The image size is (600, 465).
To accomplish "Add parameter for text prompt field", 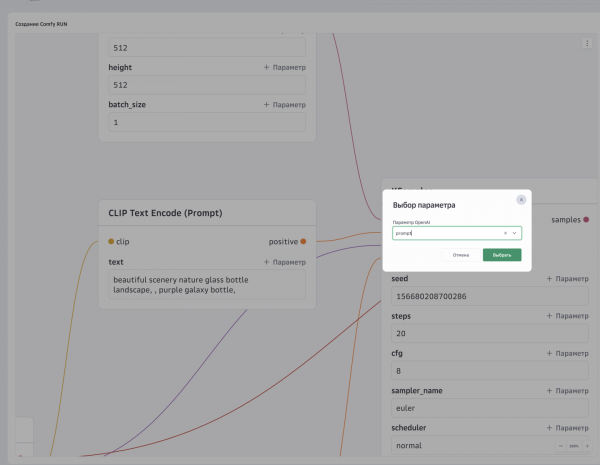I will [285, 262].
